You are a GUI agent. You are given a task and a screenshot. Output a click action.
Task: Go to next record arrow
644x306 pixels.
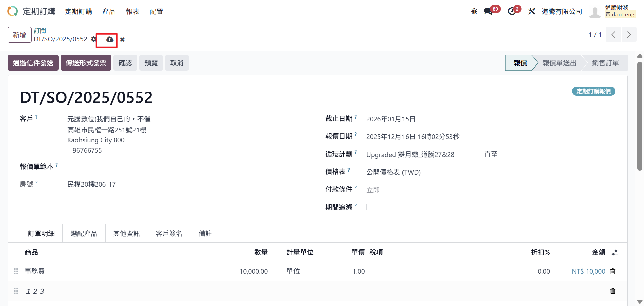(x=629, y=35)
